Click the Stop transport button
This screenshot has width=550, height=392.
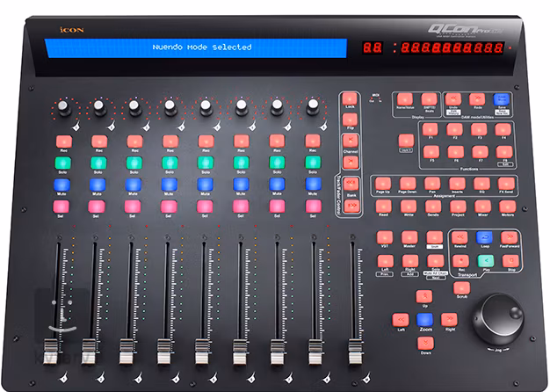click(x=510, y=261)
